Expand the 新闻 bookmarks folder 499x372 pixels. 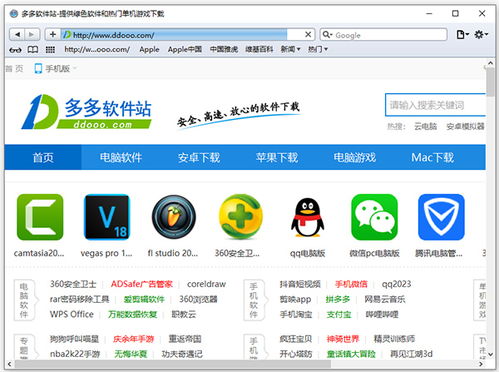pyautogui.click(x=290, y=49)
